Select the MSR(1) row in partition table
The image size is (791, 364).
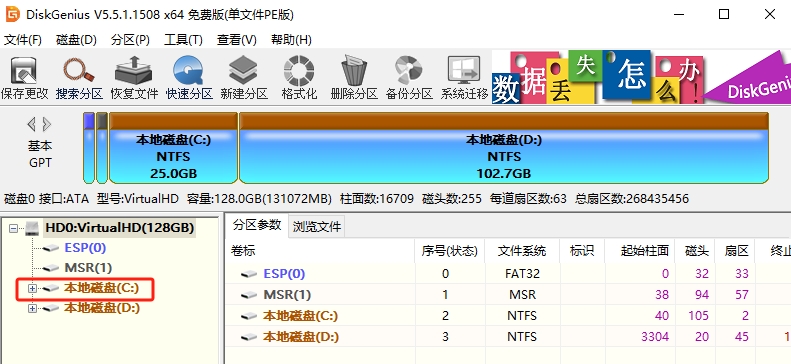click(508, 294)
